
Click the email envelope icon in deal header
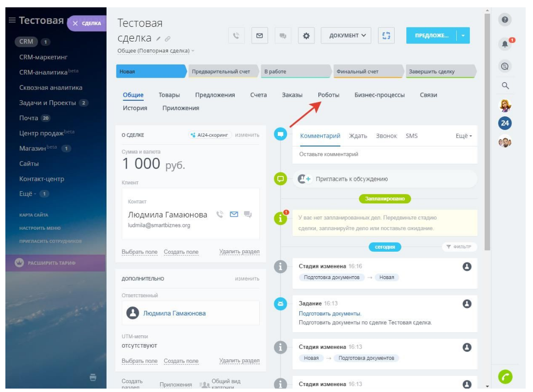coord(260,35)
